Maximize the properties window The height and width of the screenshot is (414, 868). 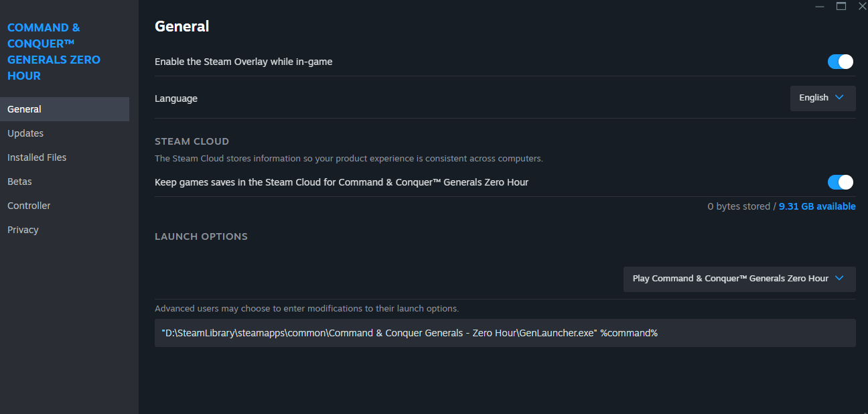(841, 6)
